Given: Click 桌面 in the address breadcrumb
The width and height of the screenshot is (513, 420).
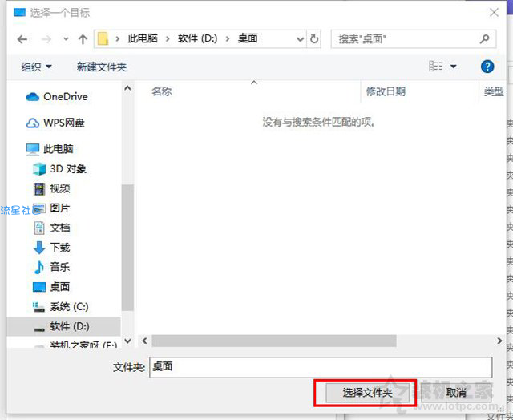Looking at the screenshot, I should [x=248, y=38].
